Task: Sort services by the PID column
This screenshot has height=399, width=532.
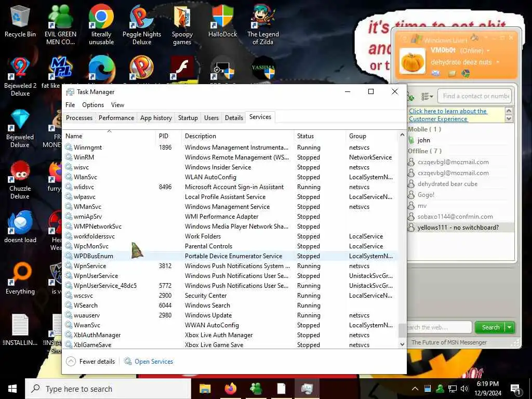Action: tap(169, 136)
